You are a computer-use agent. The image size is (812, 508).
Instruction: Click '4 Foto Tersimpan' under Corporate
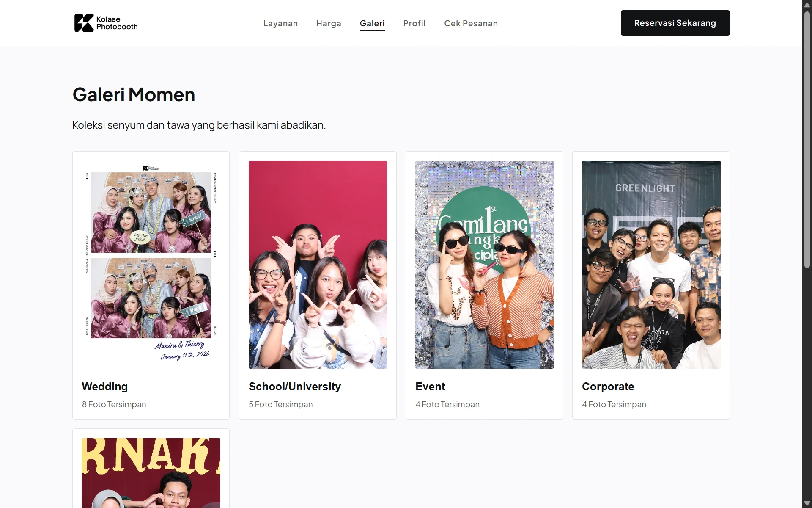click(x=614, y=404)
